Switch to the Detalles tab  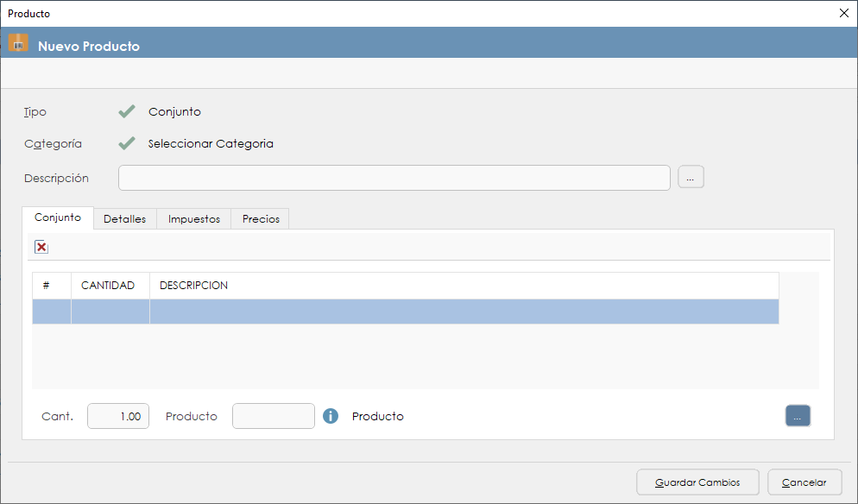click(124, 219)
